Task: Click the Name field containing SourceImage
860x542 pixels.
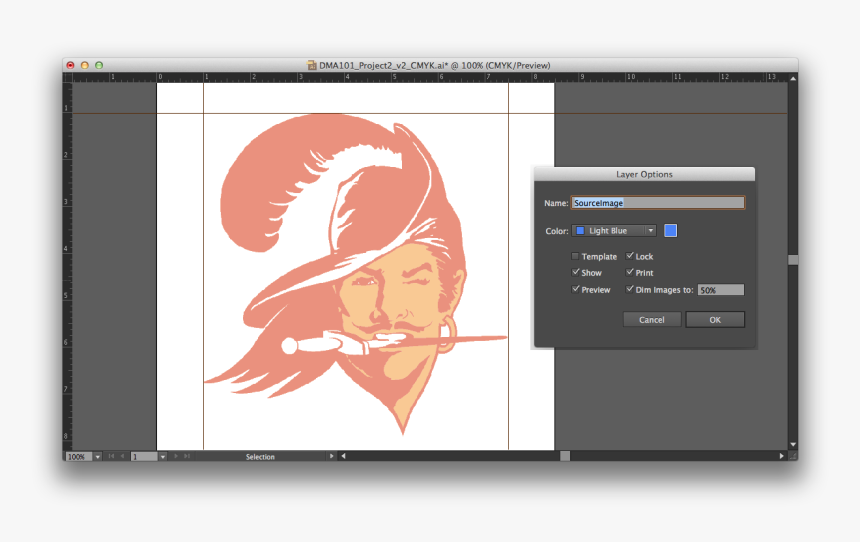Action: (x=658, y=203)
